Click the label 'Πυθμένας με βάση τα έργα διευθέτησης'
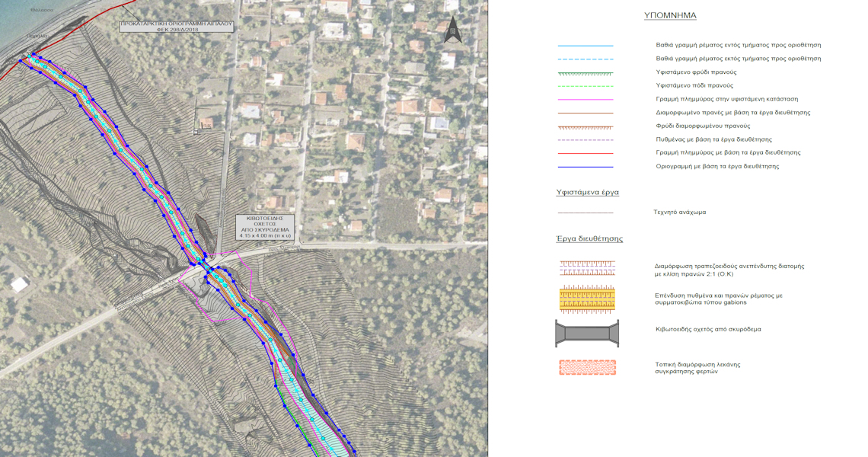This screenshot has width=868, height=457. 713,139
